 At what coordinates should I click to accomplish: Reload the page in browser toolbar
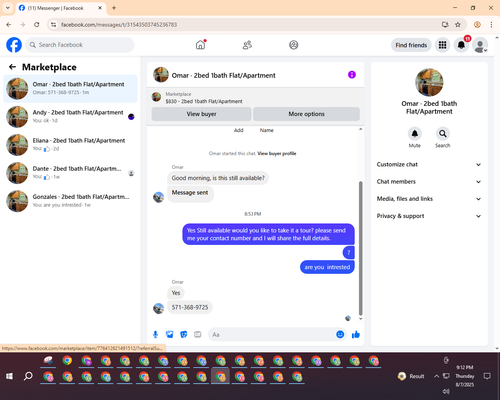pyautogui.click(x=37, y=25)
